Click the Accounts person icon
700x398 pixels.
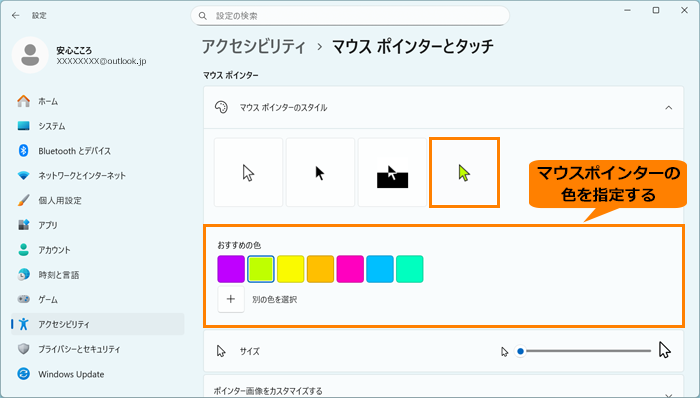[x=24, y=250]
